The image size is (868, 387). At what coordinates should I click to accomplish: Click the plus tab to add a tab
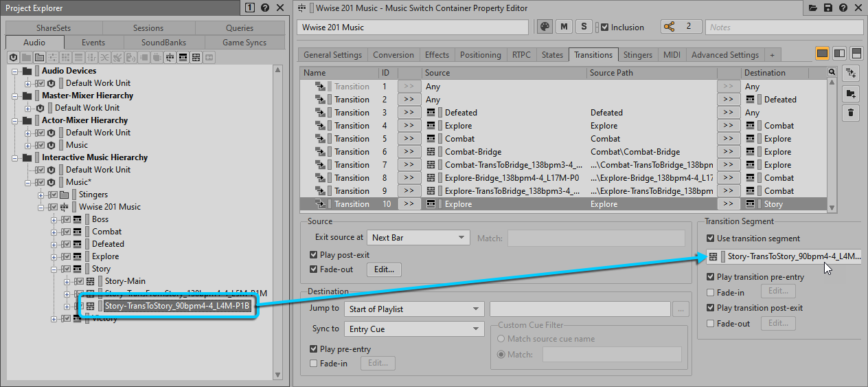(772, 55)
